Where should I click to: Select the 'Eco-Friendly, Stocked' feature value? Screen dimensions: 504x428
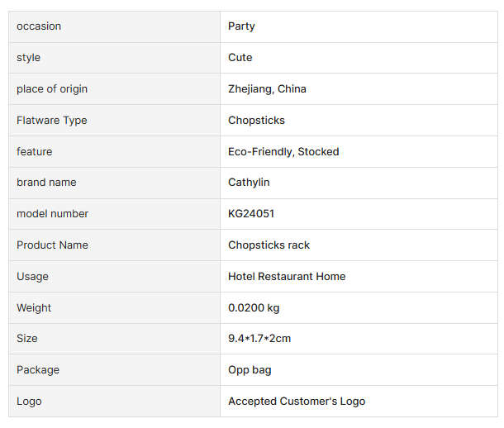(283, 152)
